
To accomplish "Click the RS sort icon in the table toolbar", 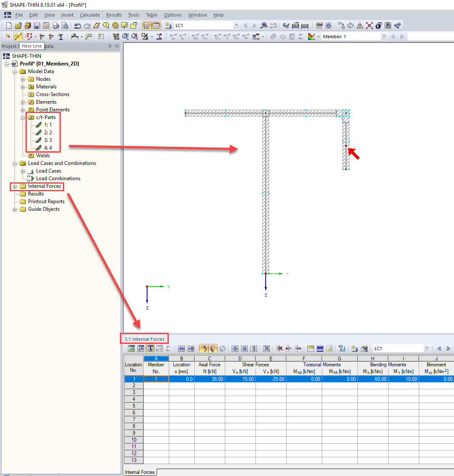I will click(342, 348).
